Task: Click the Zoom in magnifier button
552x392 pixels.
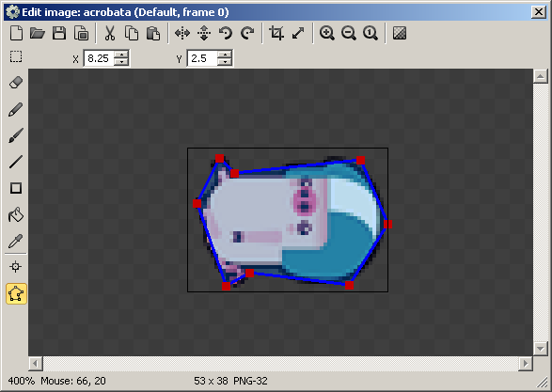Action: (x=327, y=33)
